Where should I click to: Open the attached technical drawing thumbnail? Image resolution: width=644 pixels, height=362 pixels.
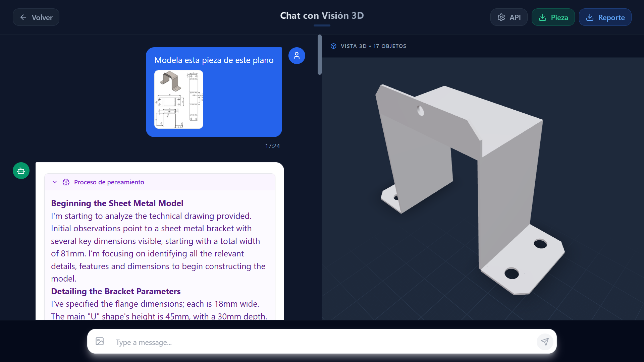pyautogui.click(x=178, y=99)
